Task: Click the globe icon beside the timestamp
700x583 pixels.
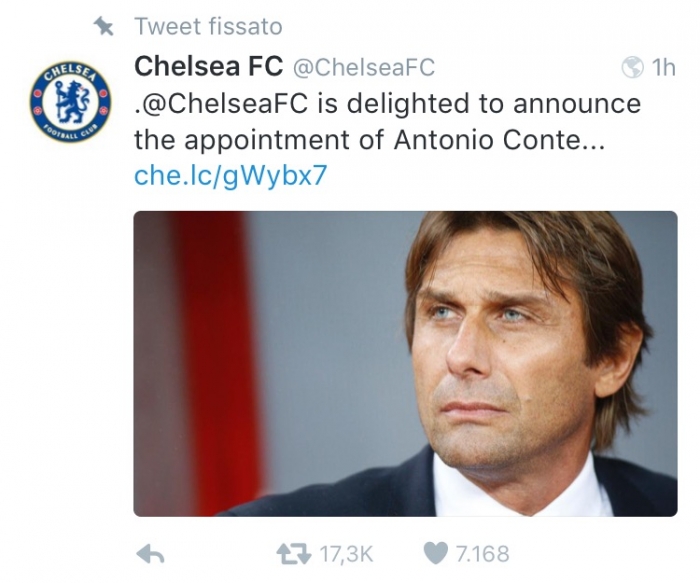Action: coord(632,68)
